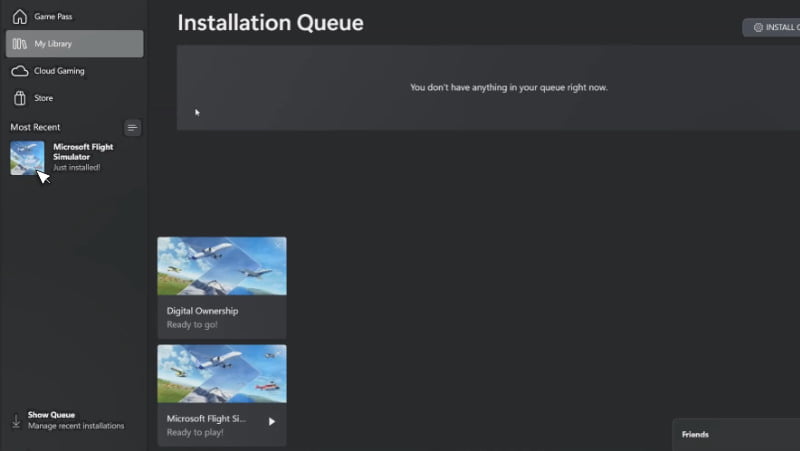The image size is (800, 451).
Task: Select the Game Pass menu item
Action: click(74, 16)
